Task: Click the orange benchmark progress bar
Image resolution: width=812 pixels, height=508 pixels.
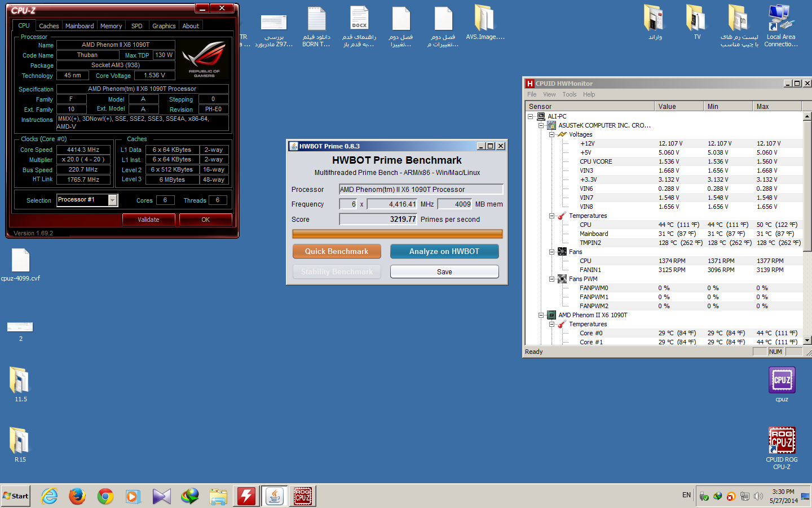Action: tap(398, 234)
